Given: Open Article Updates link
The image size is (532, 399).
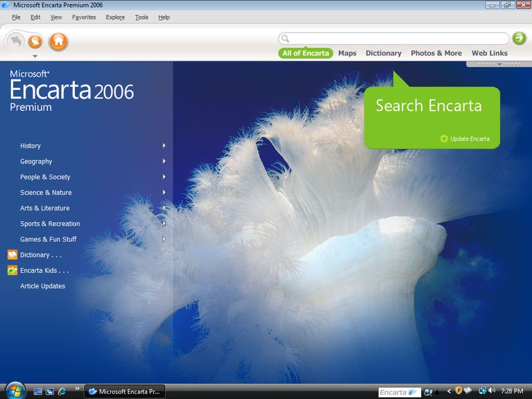Looking at the screenshot, I should 42,286.
